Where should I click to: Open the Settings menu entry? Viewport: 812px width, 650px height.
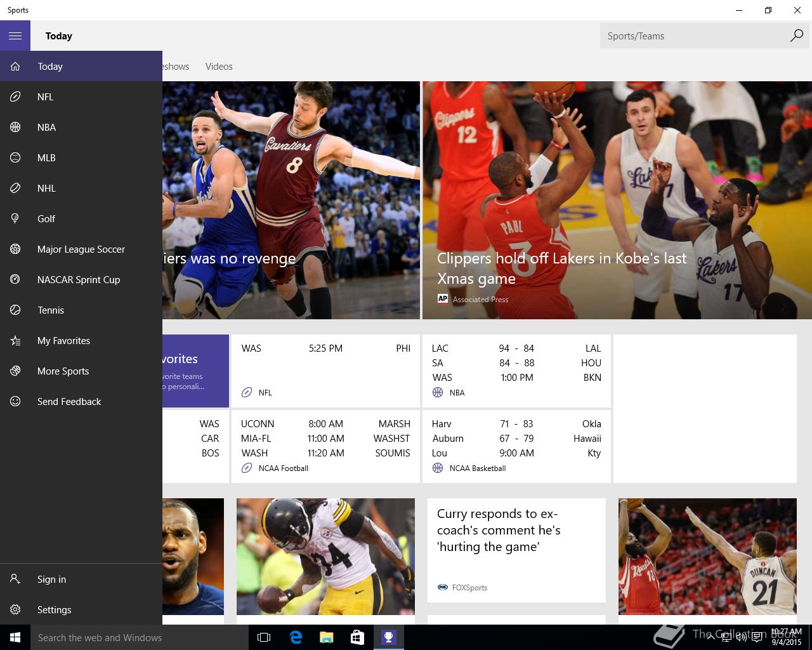coord(81,610)
